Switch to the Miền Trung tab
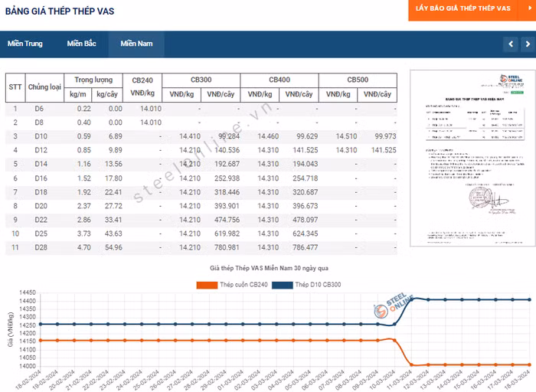Screen dimensions: 536x392 click(x=25, y=44)
